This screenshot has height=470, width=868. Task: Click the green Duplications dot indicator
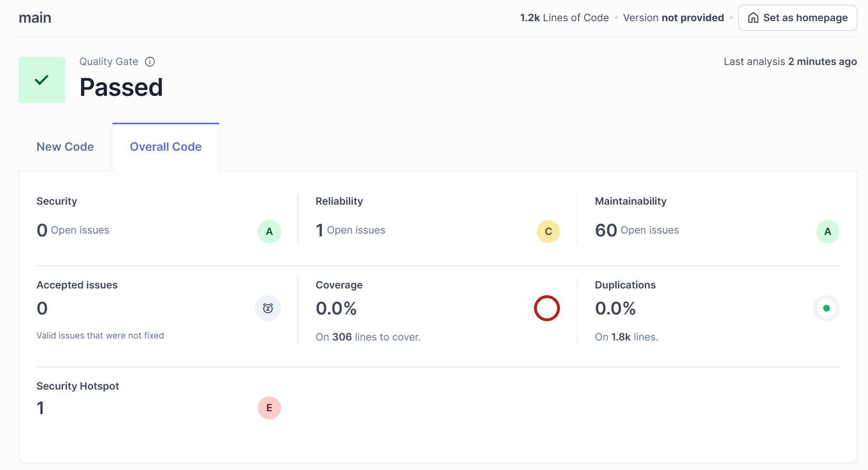(826, 308)
